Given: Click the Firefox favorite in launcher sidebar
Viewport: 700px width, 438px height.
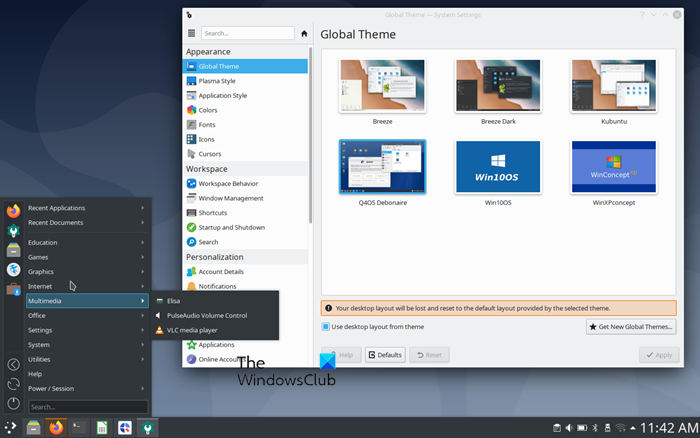Looking at the screenshot, I should pos(13,210).
